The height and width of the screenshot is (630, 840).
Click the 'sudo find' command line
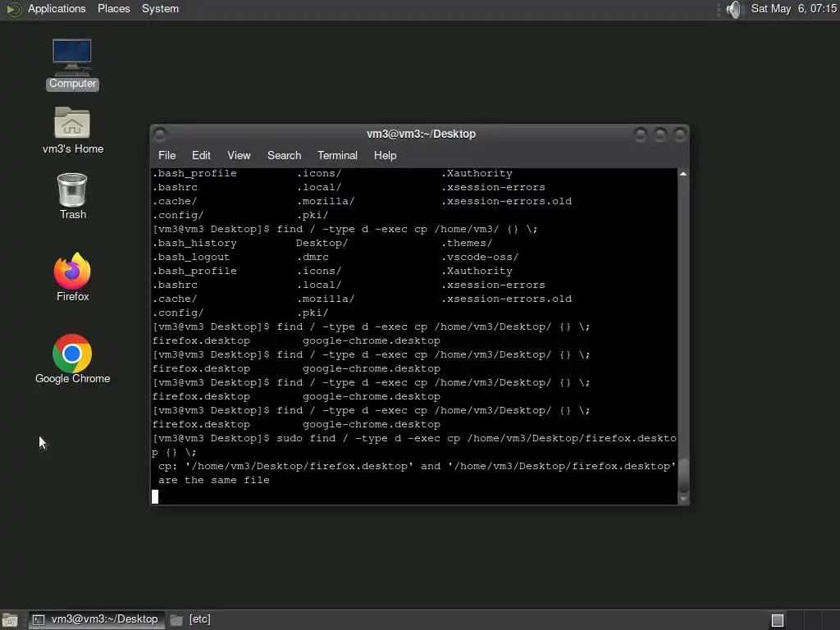point(414,445)
